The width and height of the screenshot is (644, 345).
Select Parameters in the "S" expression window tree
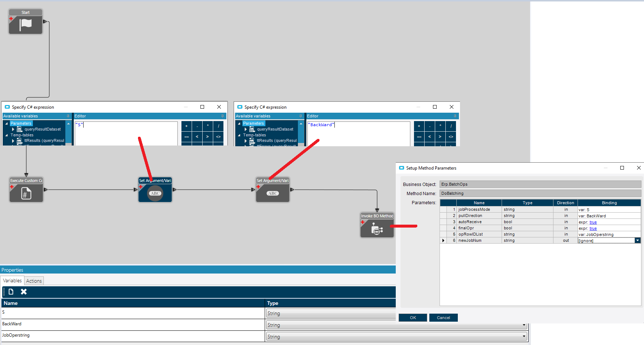click(21, 124)
